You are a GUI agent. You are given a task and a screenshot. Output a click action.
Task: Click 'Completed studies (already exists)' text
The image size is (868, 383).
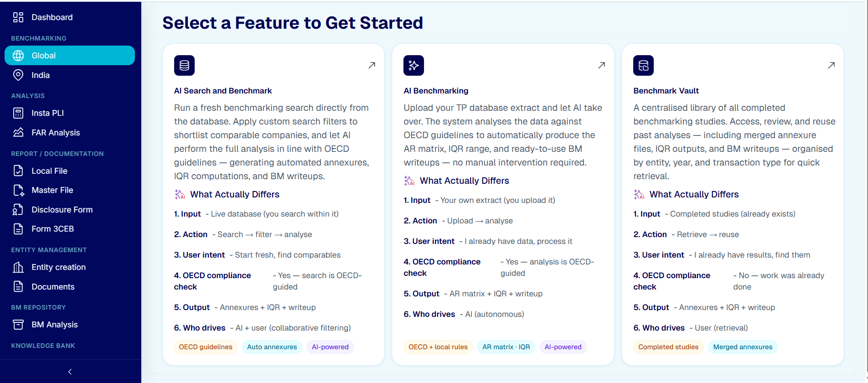(733, 214)
